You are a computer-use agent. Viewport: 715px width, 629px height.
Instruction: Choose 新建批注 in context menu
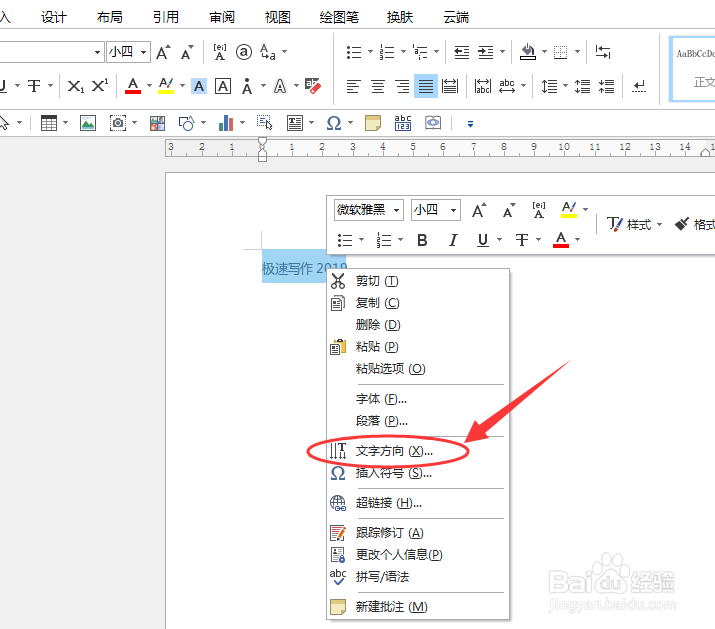click(x=418, y=607)
